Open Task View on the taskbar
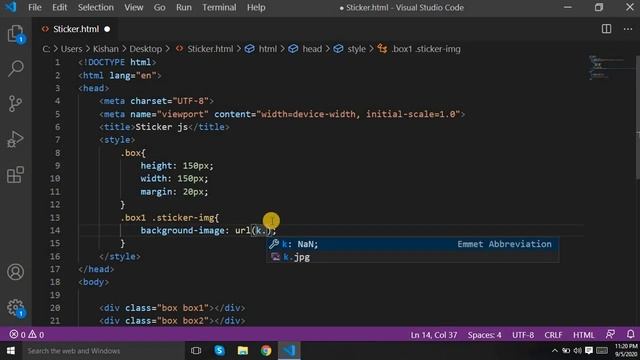640x360 pixels. [196, 351]
